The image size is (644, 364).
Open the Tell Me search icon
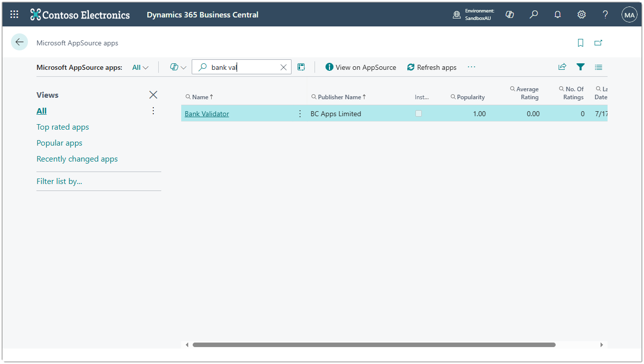pos(534,14)
